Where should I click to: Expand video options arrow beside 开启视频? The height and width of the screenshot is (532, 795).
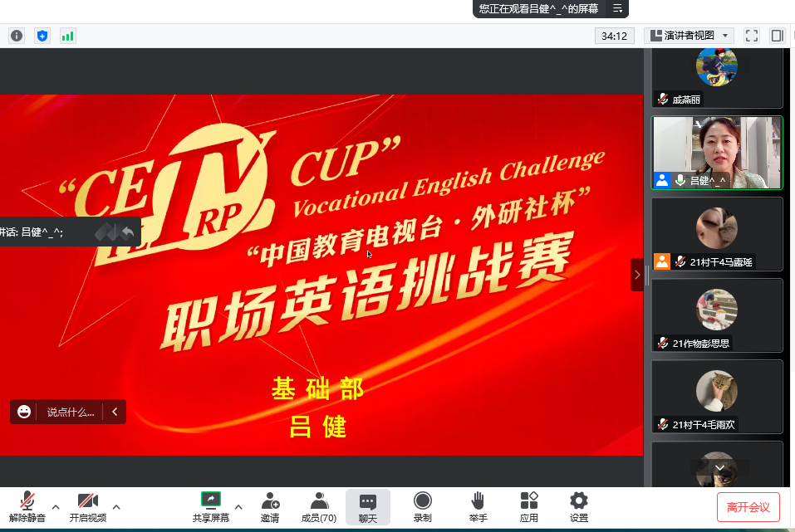[x=116, y=506]
